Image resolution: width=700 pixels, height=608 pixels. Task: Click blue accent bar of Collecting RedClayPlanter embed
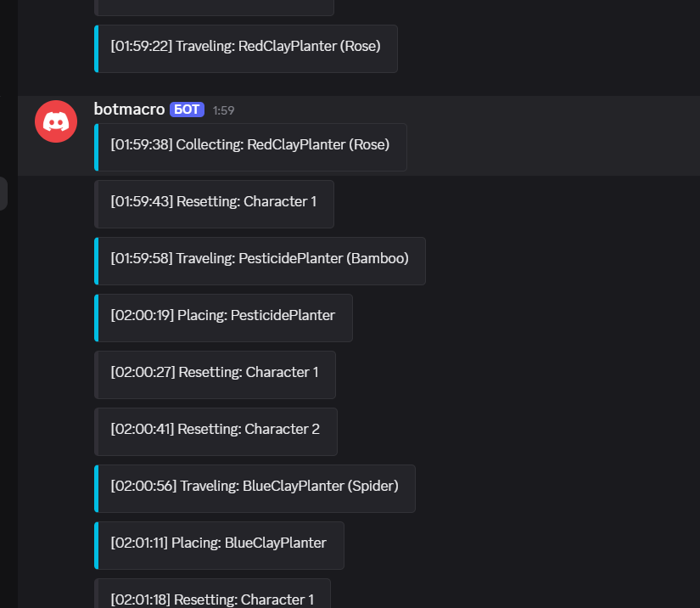point(97,147)
